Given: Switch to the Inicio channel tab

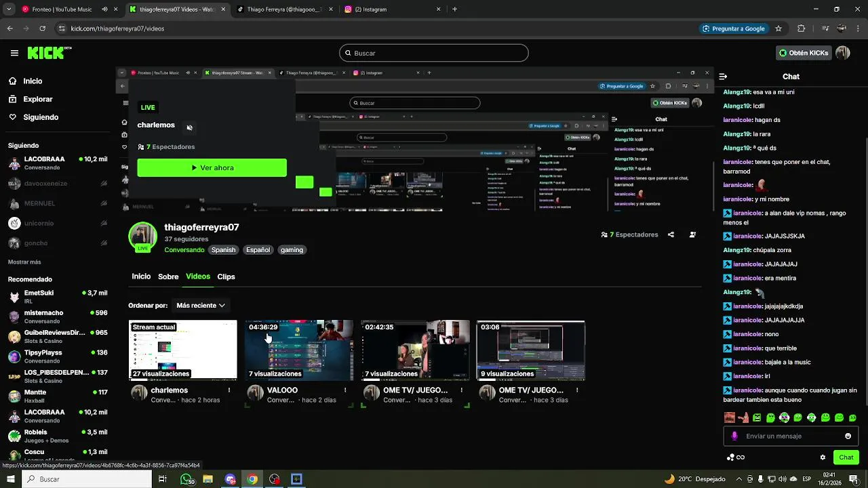Looking at the screenshot, I should tap(141, 277).
